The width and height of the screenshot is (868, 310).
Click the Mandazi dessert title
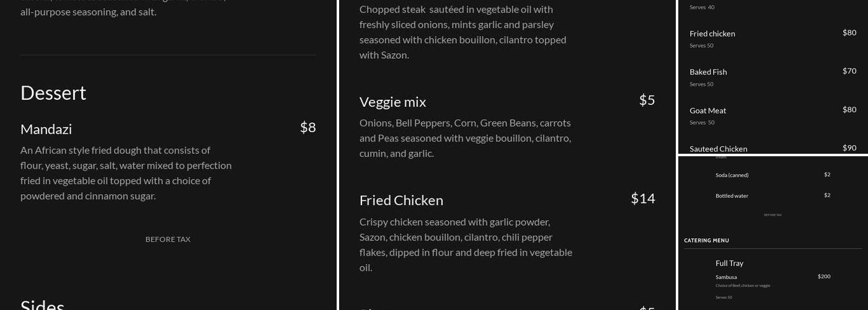46,129
